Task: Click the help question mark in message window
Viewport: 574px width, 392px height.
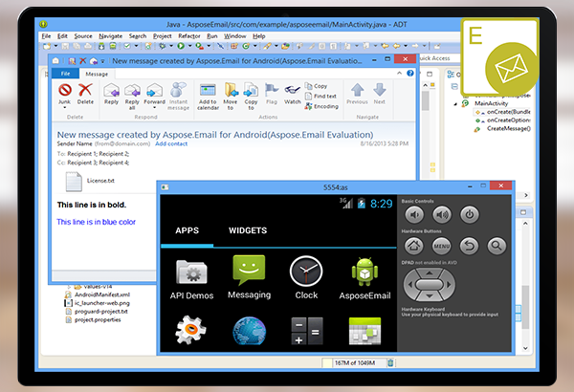Action: 410,74
